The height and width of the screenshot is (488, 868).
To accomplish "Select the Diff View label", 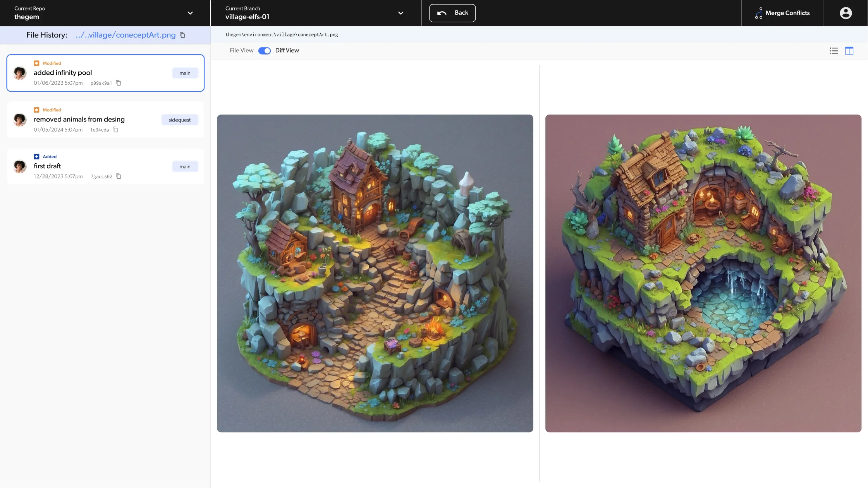I will (x=287, y=50).
